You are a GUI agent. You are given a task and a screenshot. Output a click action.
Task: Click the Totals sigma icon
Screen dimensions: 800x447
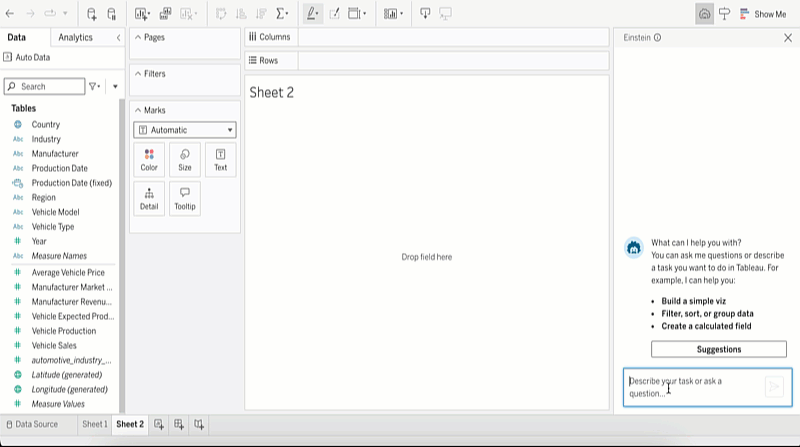click(x=281, y=14)
